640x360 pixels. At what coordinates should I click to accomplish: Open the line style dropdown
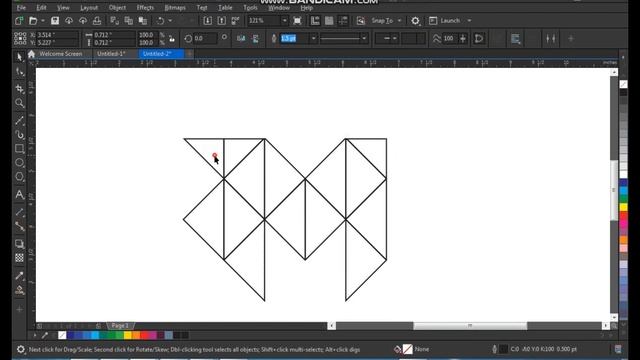[x=364, y=38]
